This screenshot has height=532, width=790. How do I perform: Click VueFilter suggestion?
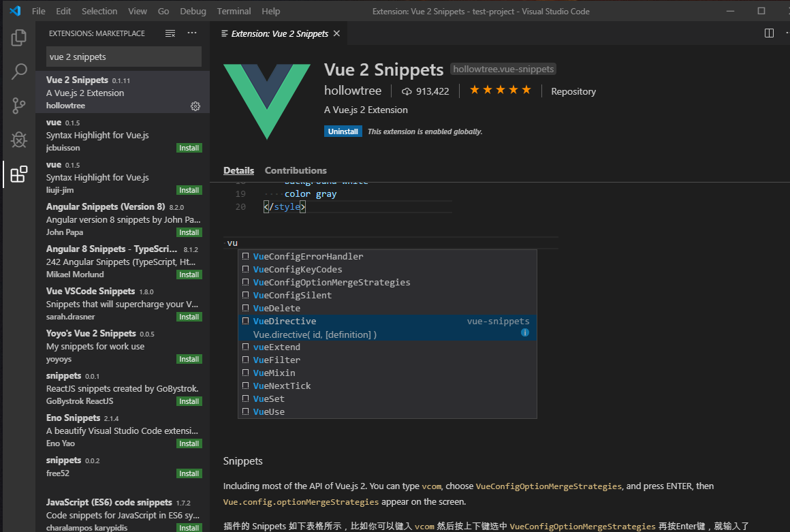(387, 360)
